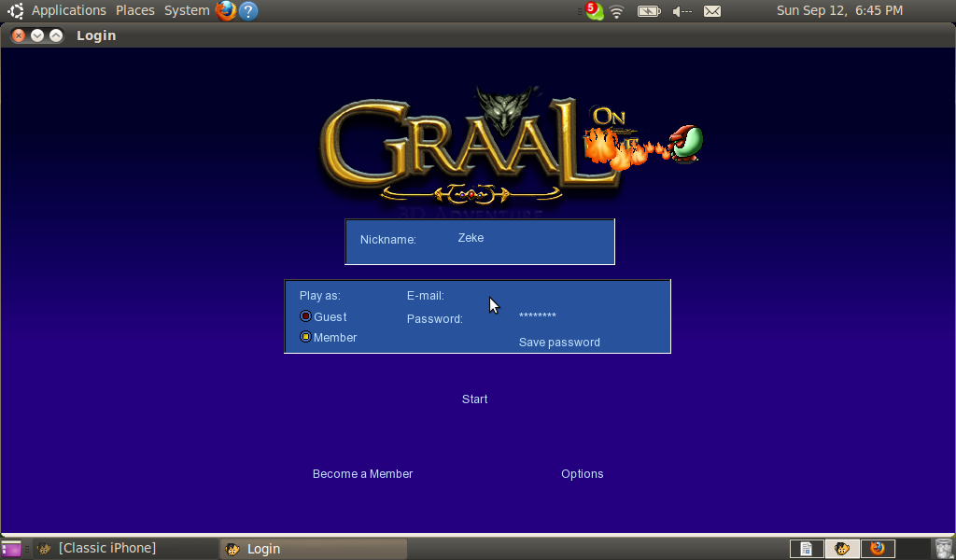Open the mail envelope indicator

(712, 11)
